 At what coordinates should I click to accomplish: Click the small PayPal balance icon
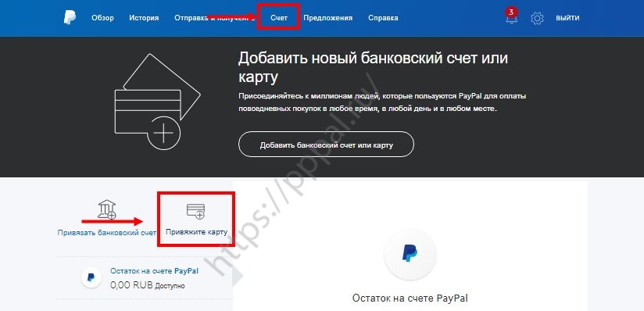coord(91,277)
